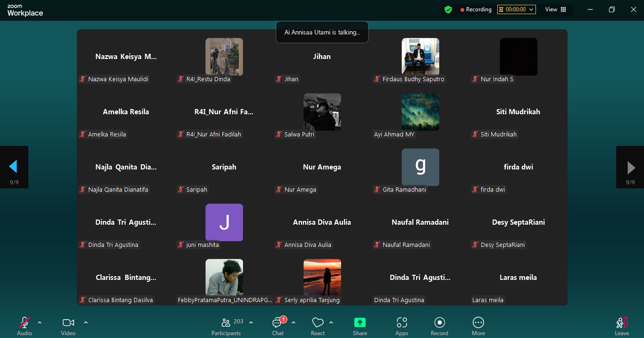The height and width of the screenshot is (338, 644).
Task: Start screen sharing with Share
Action: (360, 322)
